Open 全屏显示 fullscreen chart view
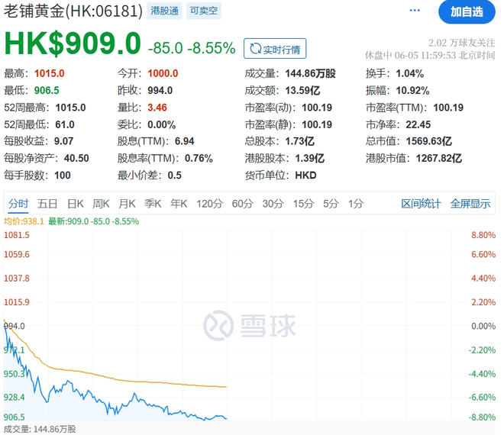 coord(470,203)
